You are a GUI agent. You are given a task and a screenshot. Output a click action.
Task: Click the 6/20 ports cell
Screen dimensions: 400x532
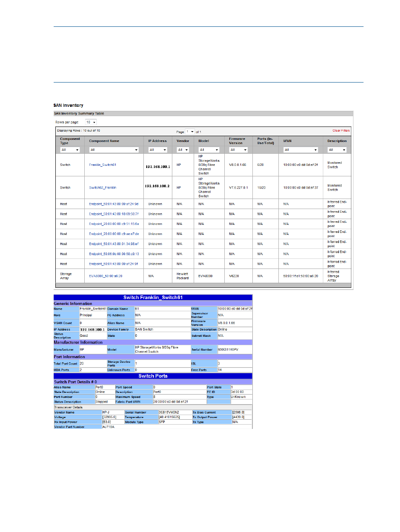coord(260,165)
